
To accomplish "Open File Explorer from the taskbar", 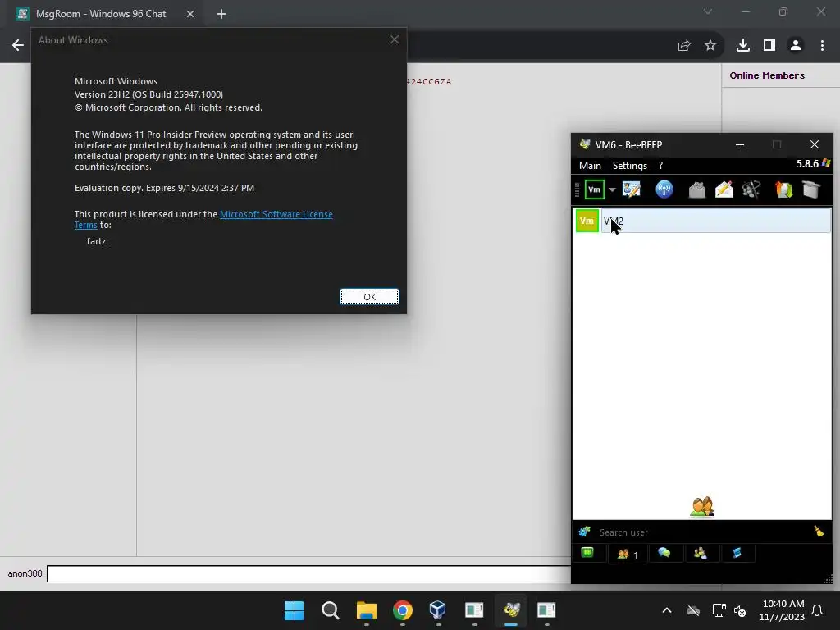I will [x=367, y=610].
